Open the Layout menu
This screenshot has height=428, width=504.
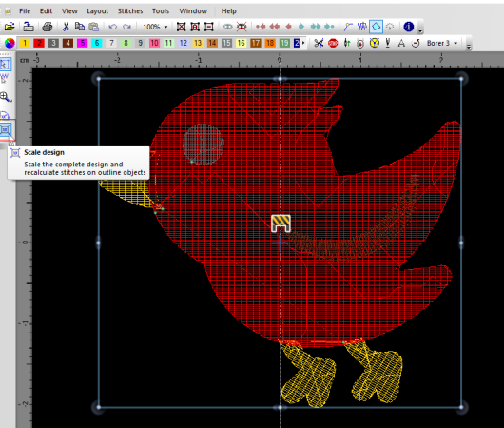pyautogui.click(x=97, y=10)
